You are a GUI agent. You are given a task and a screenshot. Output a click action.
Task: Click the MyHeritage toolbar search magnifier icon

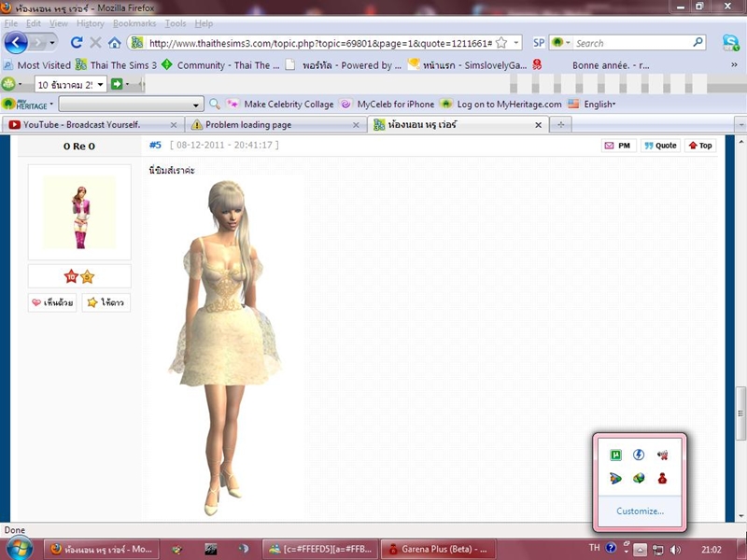(215, 105)
